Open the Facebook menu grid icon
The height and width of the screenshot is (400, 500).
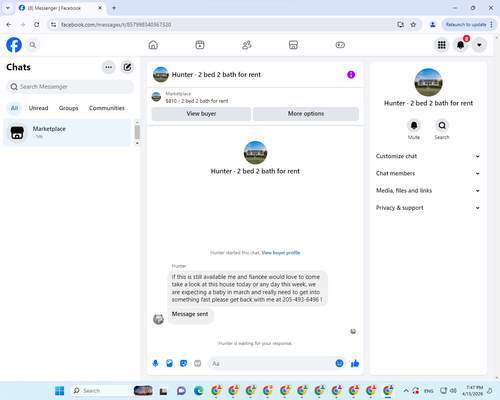[x=442, y=45]
